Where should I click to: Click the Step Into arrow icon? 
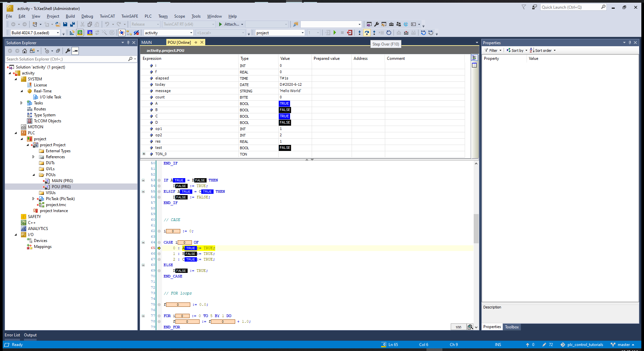coord(360,33)
